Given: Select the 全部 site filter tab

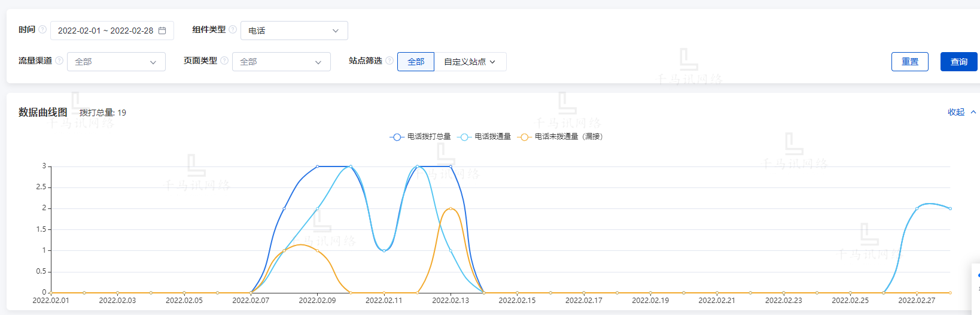Looking at the screenshot, I should [x=416, y=62].
